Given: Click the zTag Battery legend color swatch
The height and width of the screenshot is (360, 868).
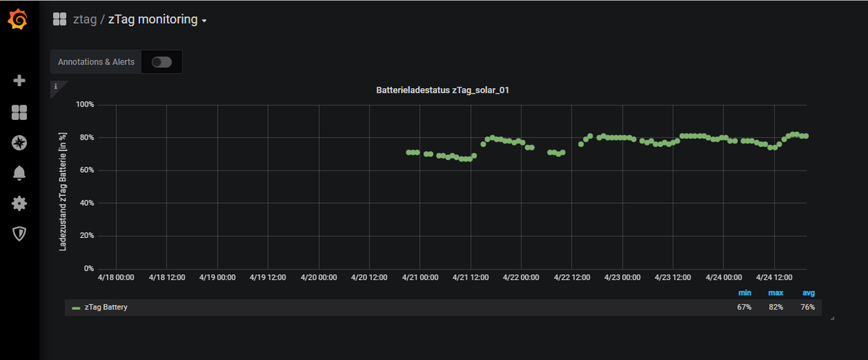Looking at the screenshot, I should [76, 308].
